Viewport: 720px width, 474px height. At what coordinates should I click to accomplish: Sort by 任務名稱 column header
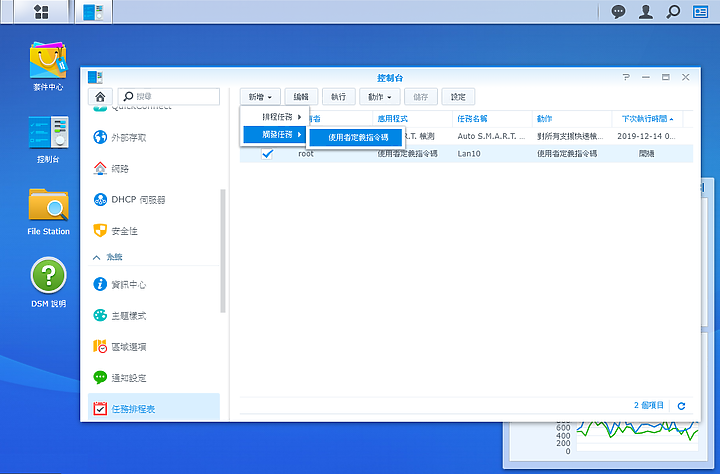492,118
